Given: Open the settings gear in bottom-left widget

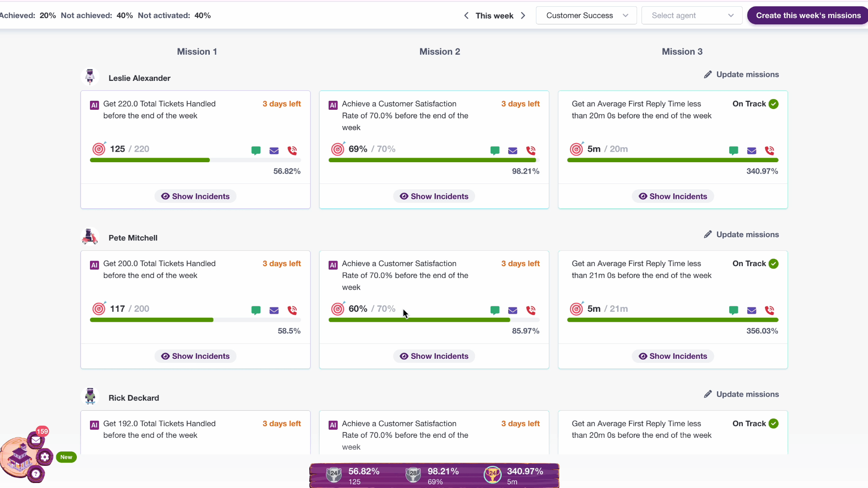Looking at the screenshot, I should point(45,457).
